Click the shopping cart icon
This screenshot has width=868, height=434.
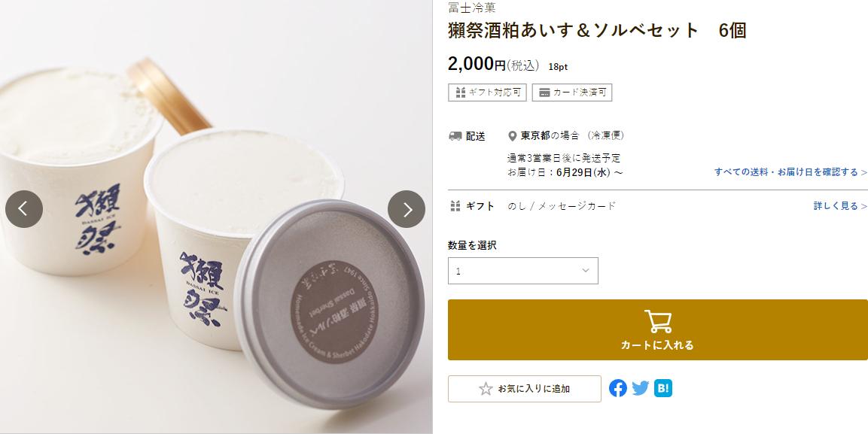pos(658,321)
